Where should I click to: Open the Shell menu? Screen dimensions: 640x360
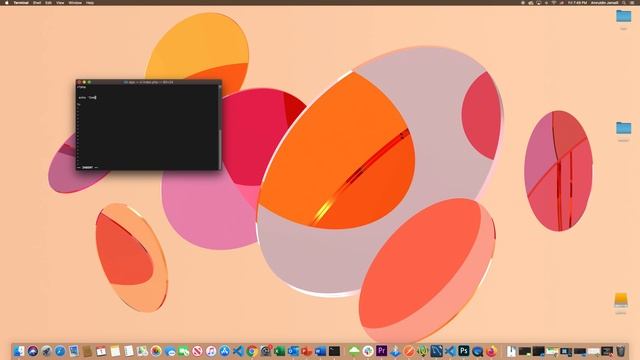pos(37,2)
